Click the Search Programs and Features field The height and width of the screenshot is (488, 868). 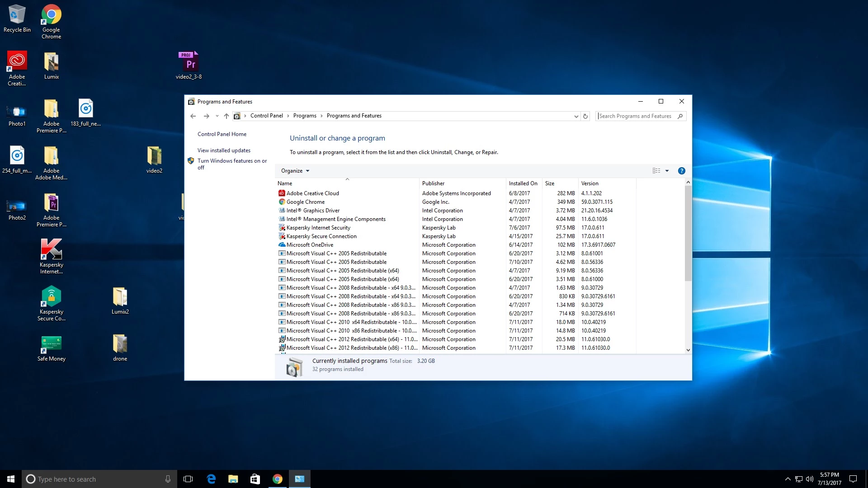pos(635,116)
